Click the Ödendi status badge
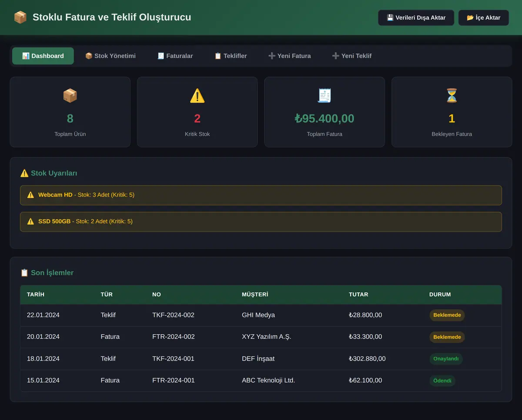The height and width of the screenshot is (420, 522). (x=442, y=381)
